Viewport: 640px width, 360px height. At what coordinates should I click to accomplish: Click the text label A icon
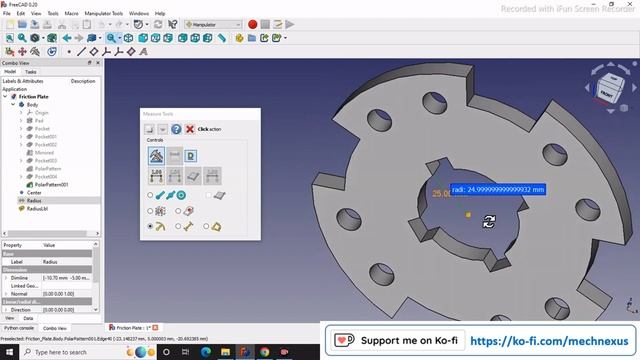(144, 52)
